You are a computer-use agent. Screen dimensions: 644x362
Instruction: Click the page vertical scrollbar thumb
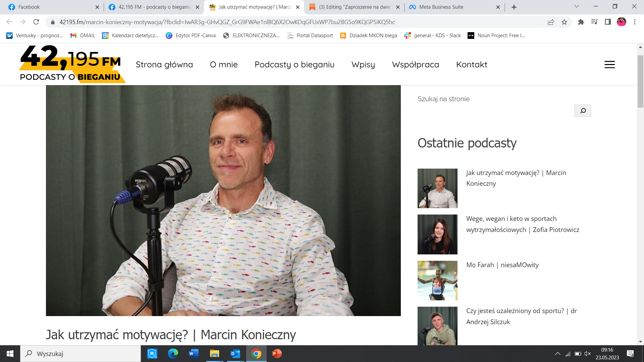point(640,81)
